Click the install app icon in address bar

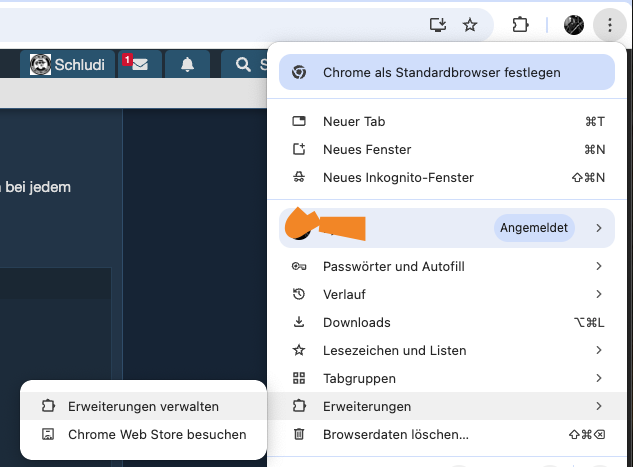[x=436, y=25]
